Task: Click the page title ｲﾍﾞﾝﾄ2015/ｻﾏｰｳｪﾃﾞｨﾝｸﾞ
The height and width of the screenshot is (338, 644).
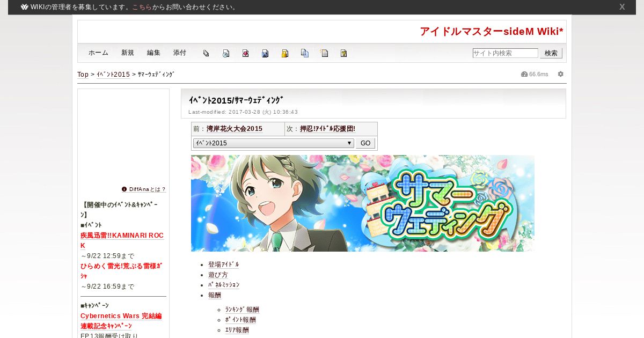Action: (236, 100)
